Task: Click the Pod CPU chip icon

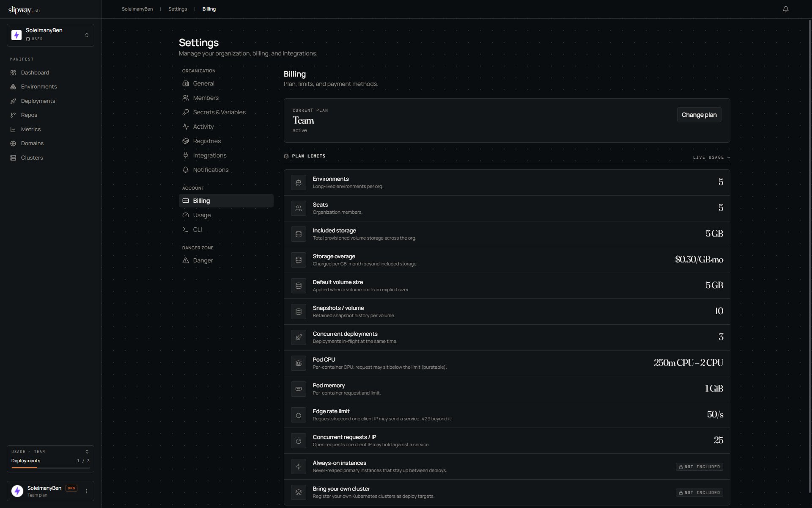Action: click(x=299, y=364)
